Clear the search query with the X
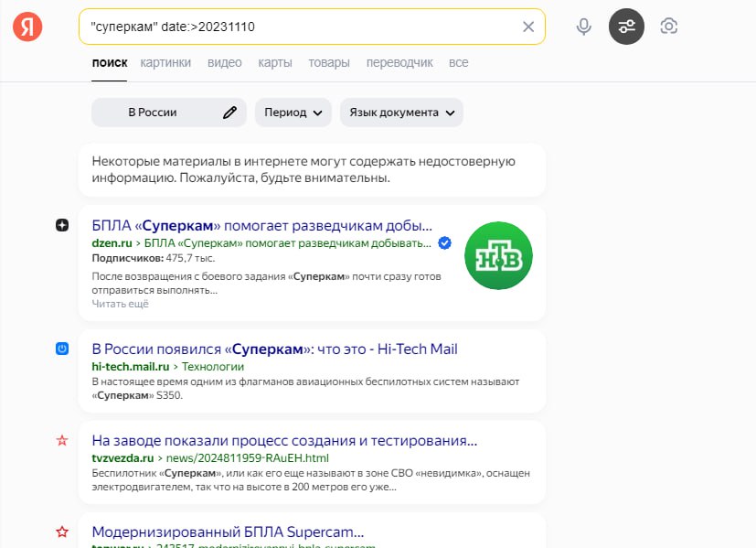 coord(528,27)
